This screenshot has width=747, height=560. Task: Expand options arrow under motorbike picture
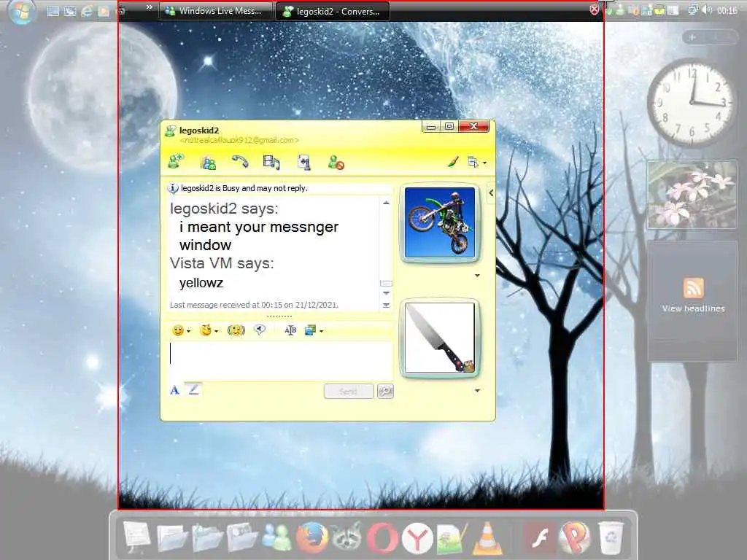[477, 275]
